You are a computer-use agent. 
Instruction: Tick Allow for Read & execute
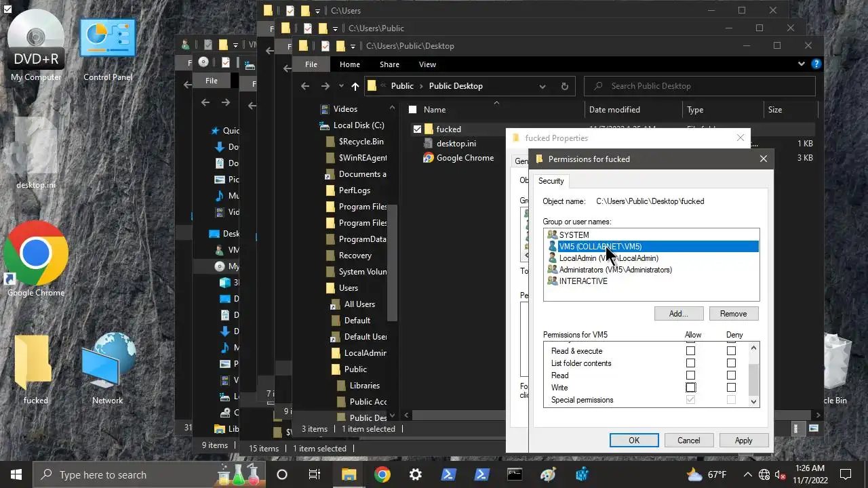[690, 351]
